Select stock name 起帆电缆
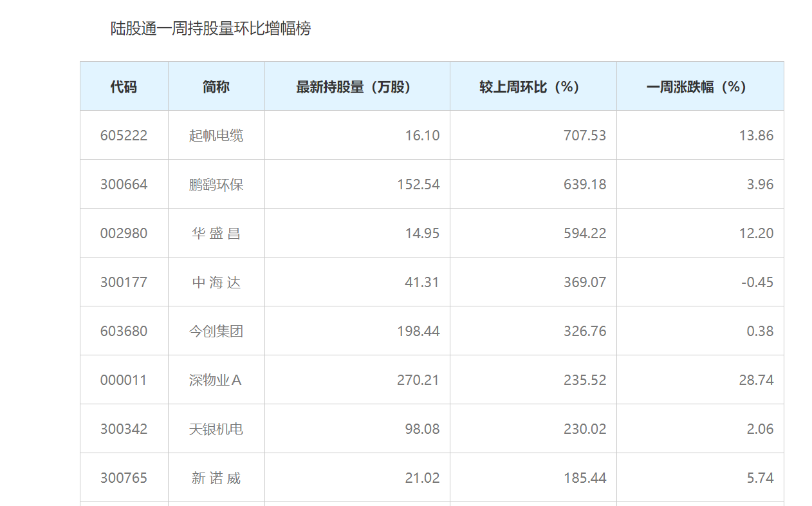Screen dimensions: 812x506 click(x=216, y=136)
